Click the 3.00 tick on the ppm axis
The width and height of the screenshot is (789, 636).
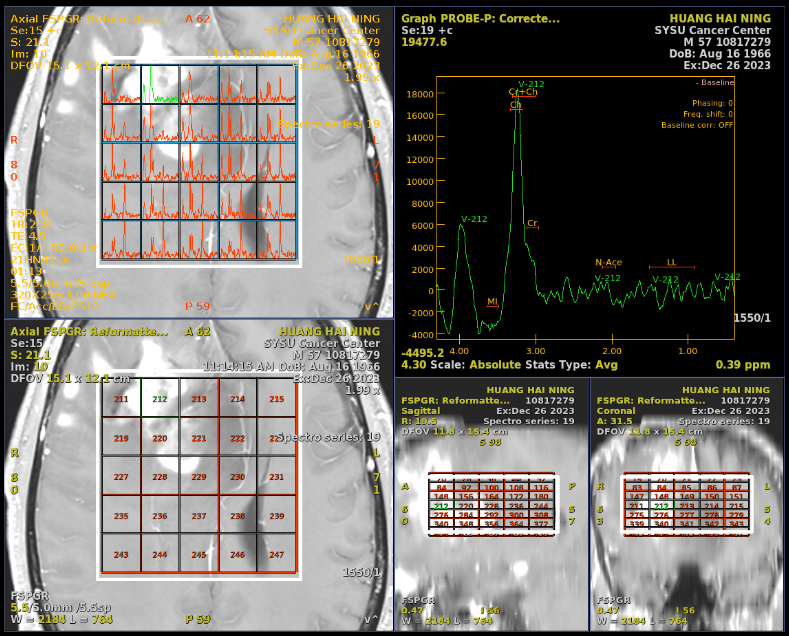pos(535,351)
